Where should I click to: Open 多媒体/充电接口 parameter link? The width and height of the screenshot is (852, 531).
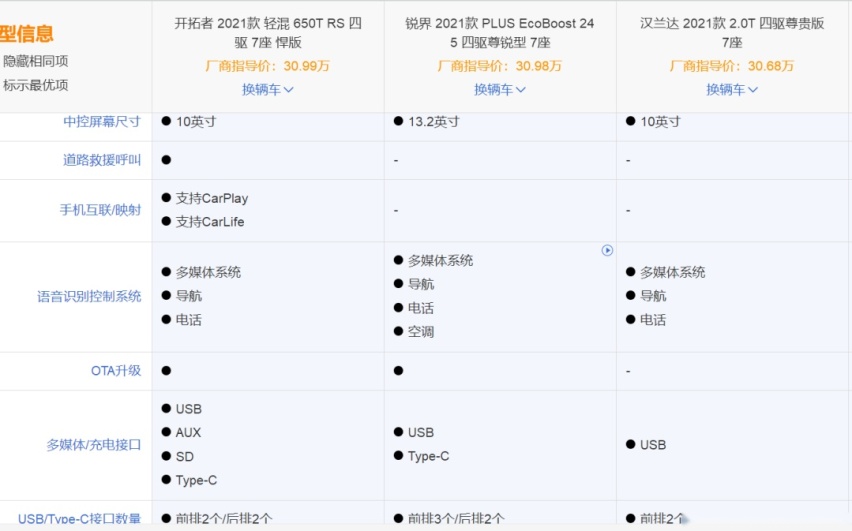coord(93,445)
